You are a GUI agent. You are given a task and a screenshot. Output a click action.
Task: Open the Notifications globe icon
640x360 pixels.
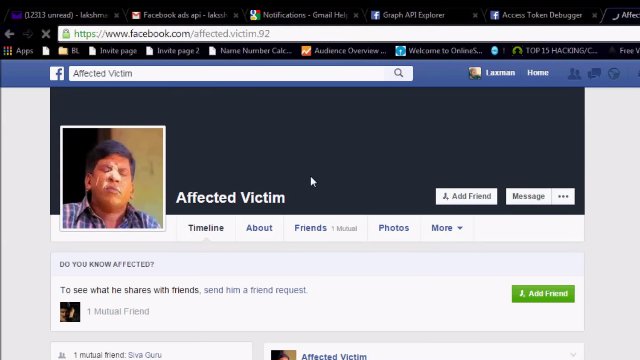(614, 73)
